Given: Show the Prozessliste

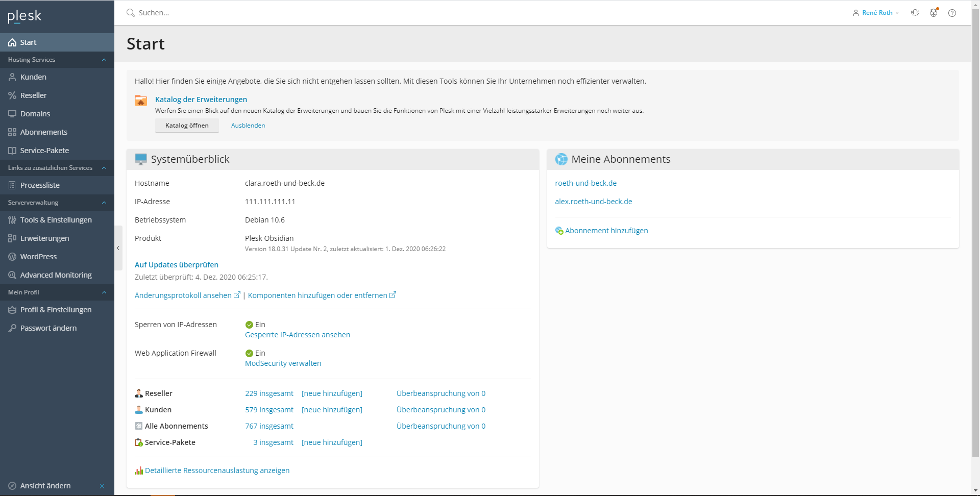Looking at the screenshot, I should tap(41, 185).
